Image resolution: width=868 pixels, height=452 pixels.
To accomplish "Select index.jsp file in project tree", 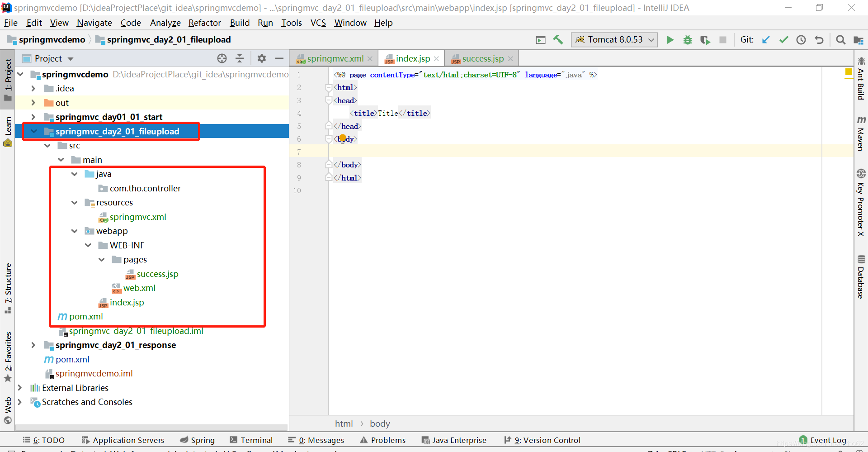I will [x=127, y=302].
